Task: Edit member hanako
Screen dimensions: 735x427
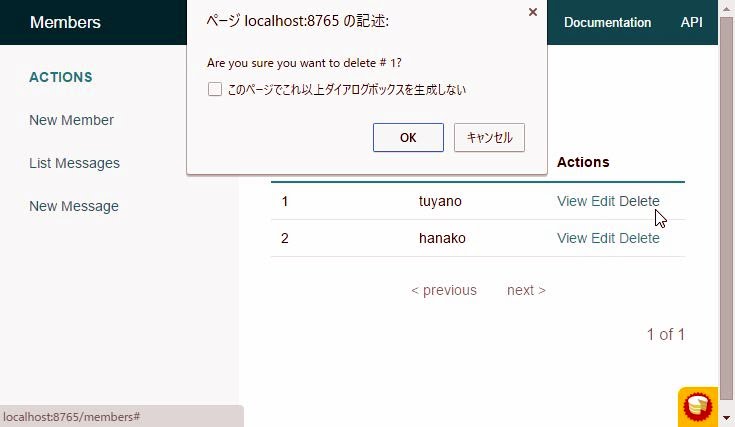Action: pyautogui.click(x=603, y=238)
